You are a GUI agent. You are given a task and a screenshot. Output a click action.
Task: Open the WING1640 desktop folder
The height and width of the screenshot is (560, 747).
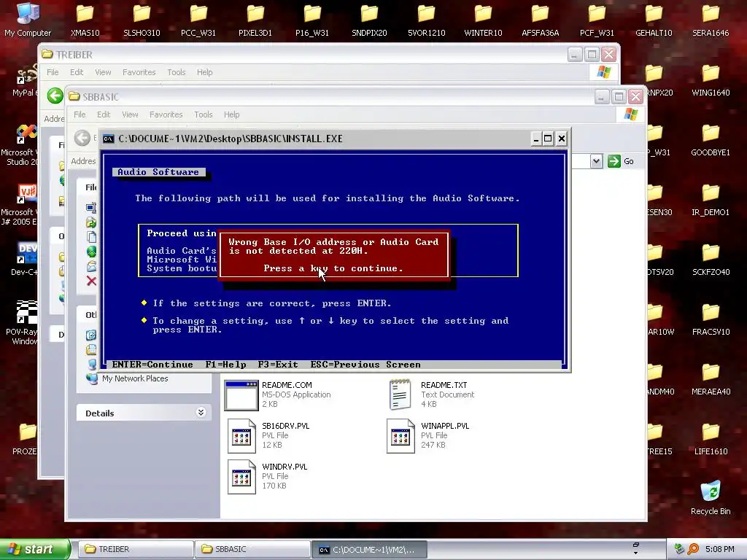(711, 79)
